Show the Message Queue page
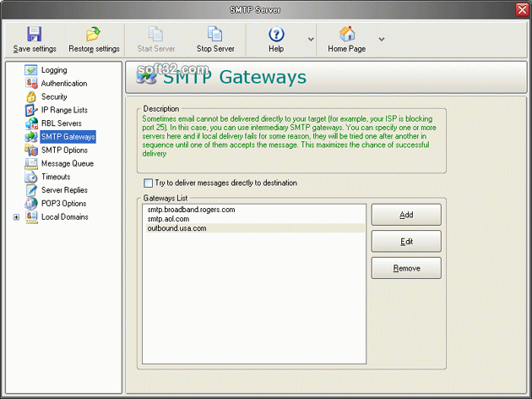The height and width of the screenshot is (399, 532). click(68, 163)
